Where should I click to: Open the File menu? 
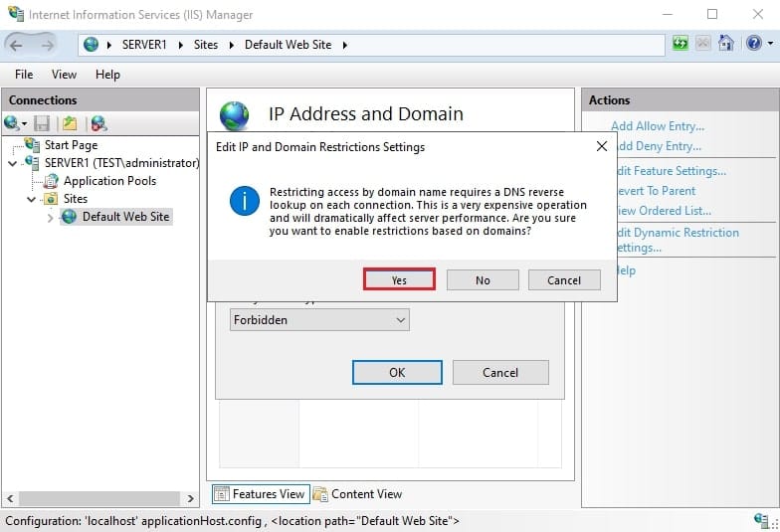[24, 75]
